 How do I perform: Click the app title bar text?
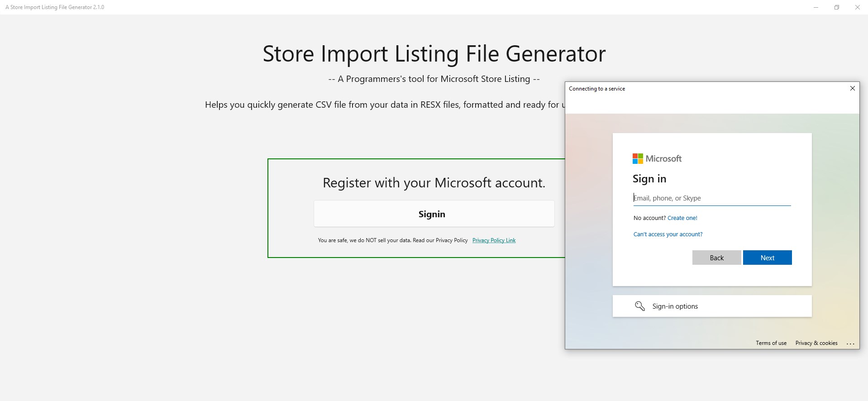click(55, 7)
